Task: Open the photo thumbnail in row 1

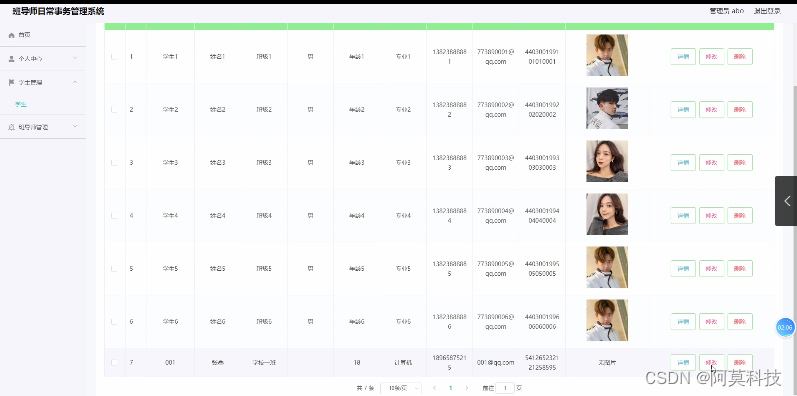Action: coord(607,55)
